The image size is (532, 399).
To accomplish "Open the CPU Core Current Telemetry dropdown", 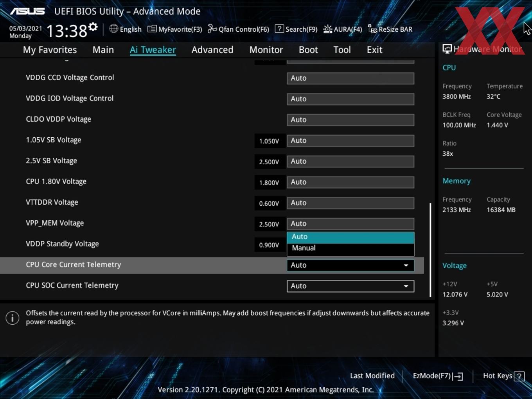I will tap(350, 265).
